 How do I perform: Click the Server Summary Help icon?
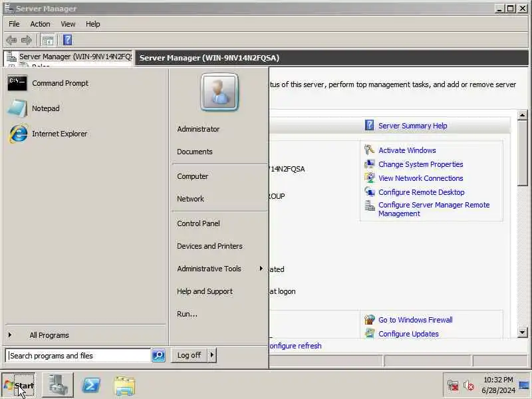[369, 125]
